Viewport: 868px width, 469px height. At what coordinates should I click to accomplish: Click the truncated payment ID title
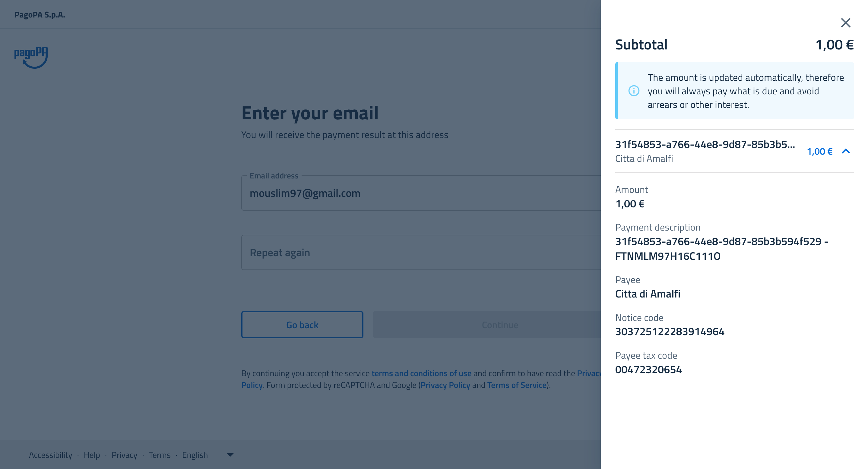click(705, 144)
